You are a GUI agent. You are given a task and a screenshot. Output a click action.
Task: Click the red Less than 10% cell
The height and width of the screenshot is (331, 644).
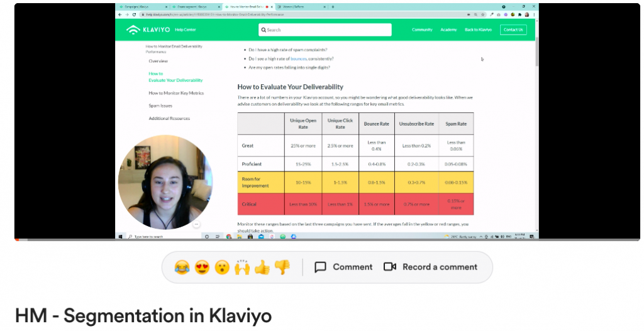click(x=303, y=204)
